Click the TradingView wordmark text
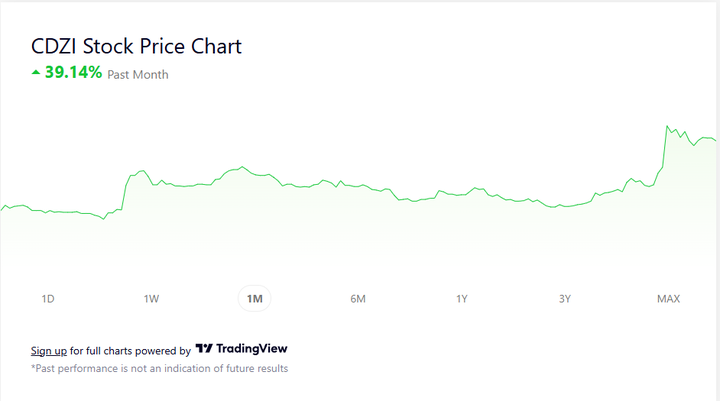This screenshot has height=401, width=720. (253, 350)
